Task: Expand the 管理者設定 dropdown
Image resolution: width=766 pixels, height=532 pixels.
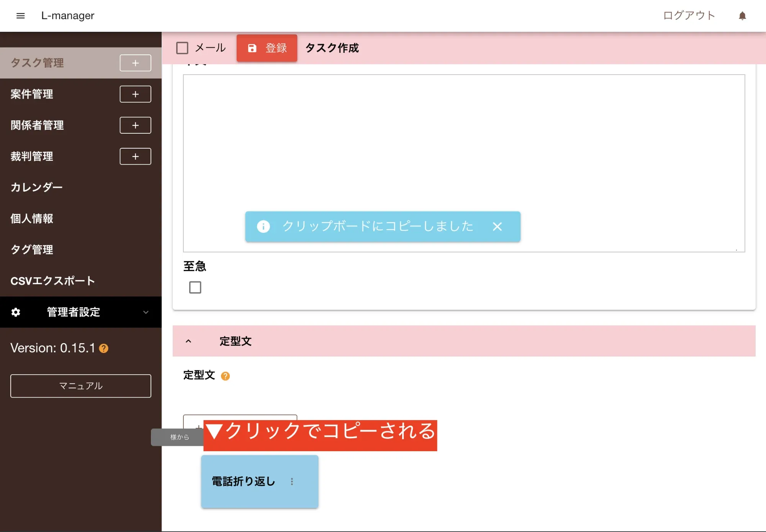Action: [146, 312]
